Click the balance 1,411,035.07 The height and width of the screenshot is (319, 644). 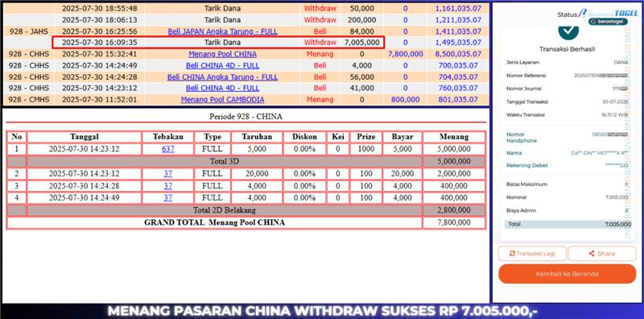[458, 31]
